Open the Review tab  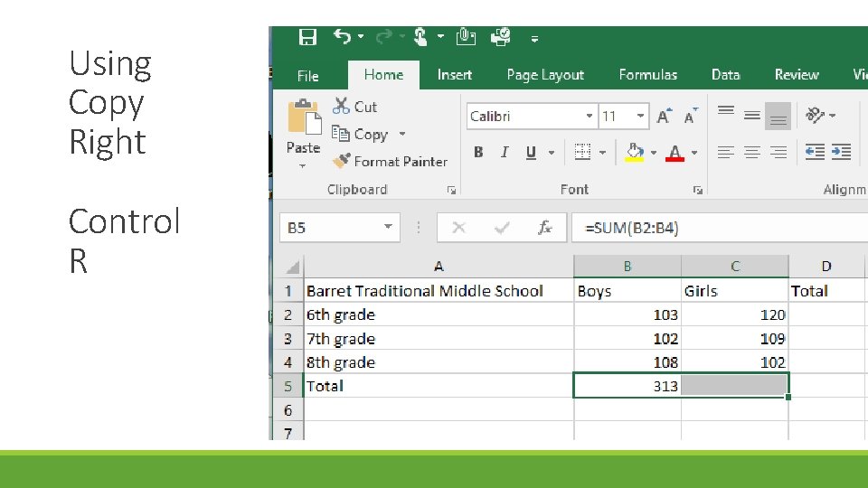(x=797, y=75)
